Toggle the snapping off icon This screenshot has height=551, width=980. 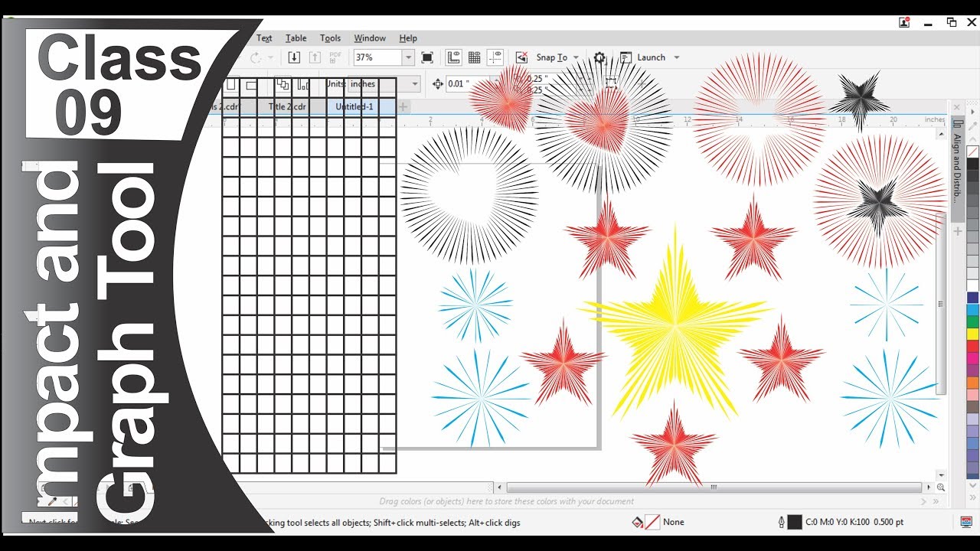(x=521, y=57)
